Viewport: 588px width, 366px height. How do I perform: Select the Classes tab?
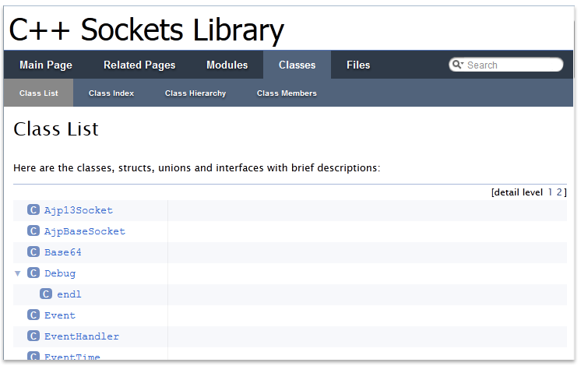pos(297,65)
